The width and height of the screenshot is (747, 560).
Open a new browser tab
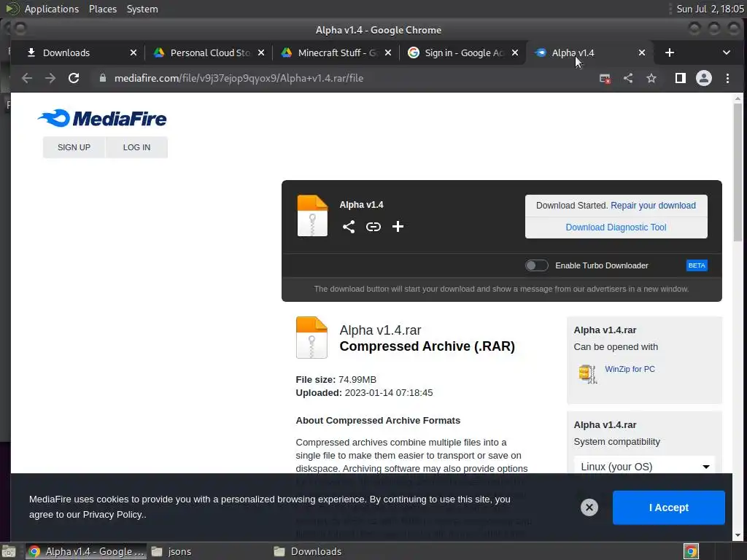click(670, 52)
